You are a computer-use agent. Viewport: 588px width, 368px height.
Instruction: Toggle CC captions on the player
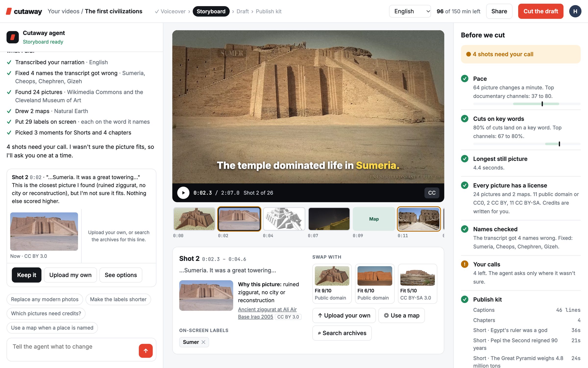point(432,193)
